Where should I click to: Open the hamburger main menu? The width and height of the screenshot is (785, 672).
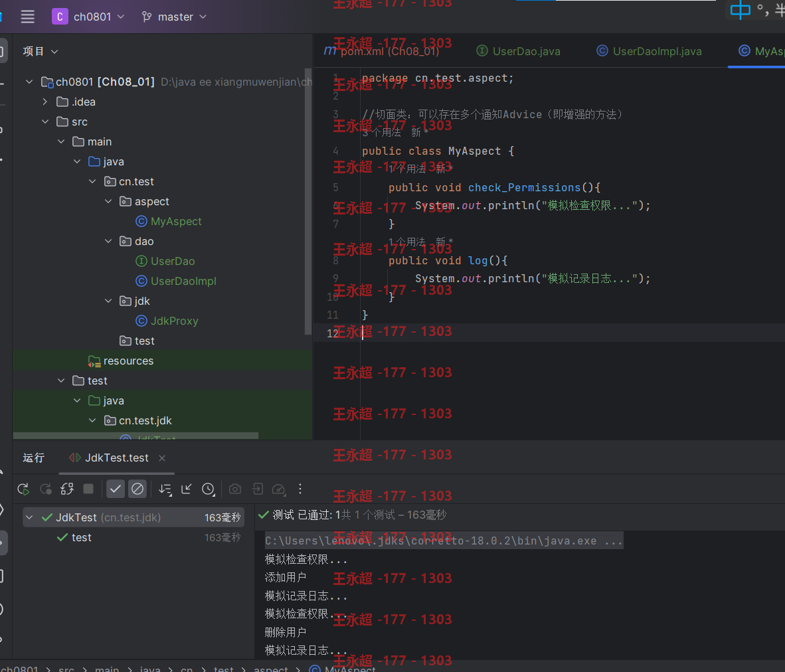point(27,17)
